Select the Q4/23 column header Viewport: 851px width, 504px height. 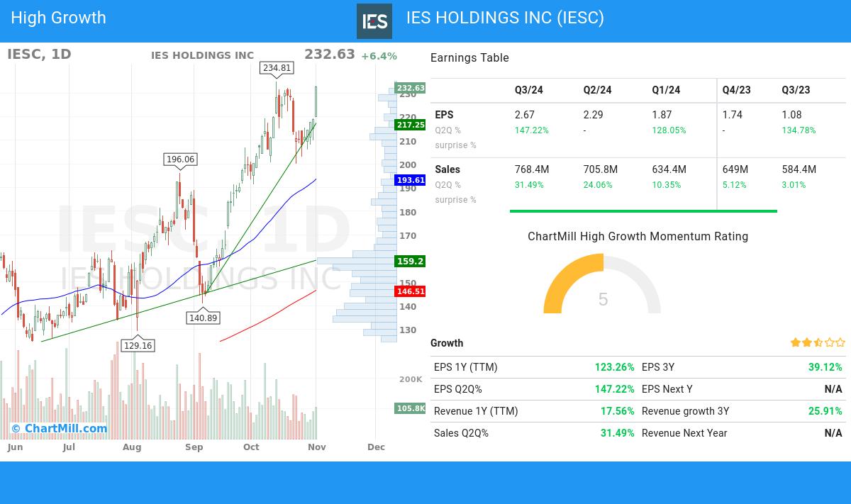[x=736, y=90]
